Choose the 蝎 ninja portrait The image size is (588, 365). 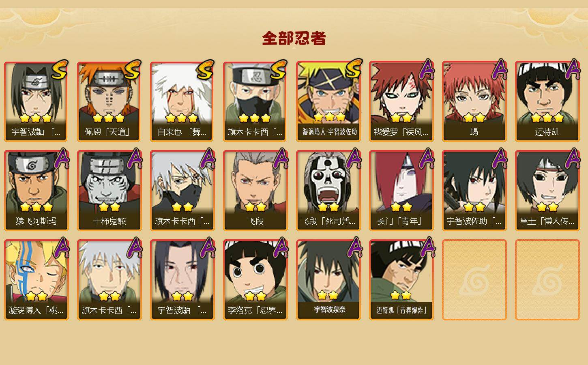pos(474,101)
